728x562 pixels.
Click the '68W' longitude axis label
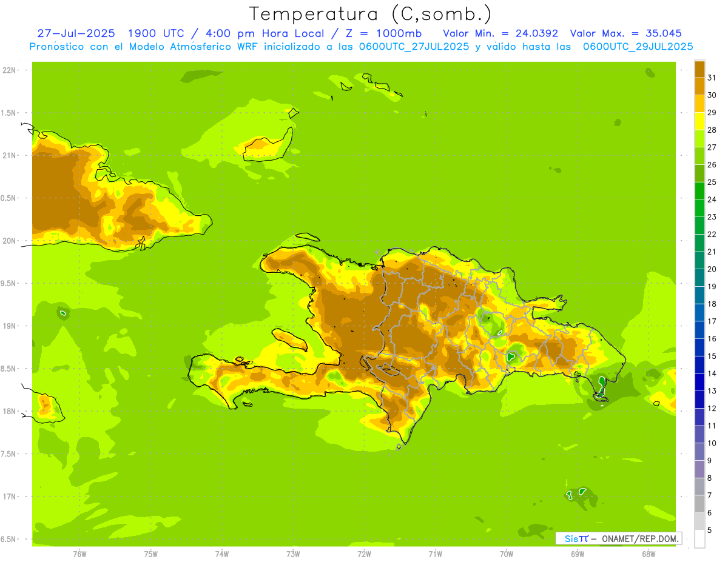pyautogui.click(x=649, y=554)
